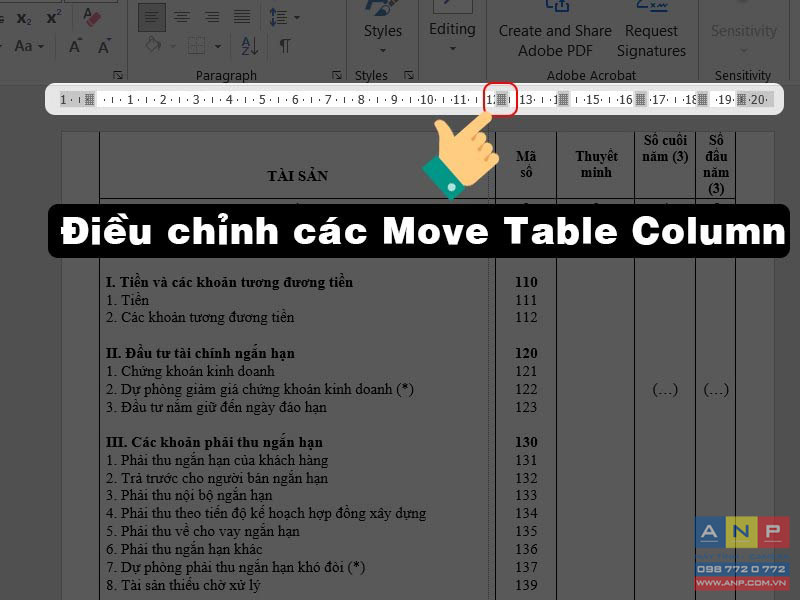The width and height of the screenshot is (800, 600).
Task: Open the Font dialog launcher left of Paragraph
Action: pos(118,75)
